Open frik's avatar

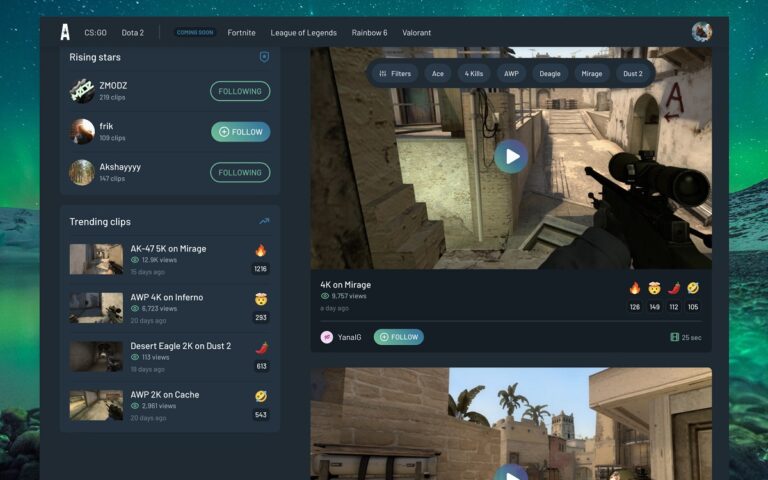(x=82, y=132)
